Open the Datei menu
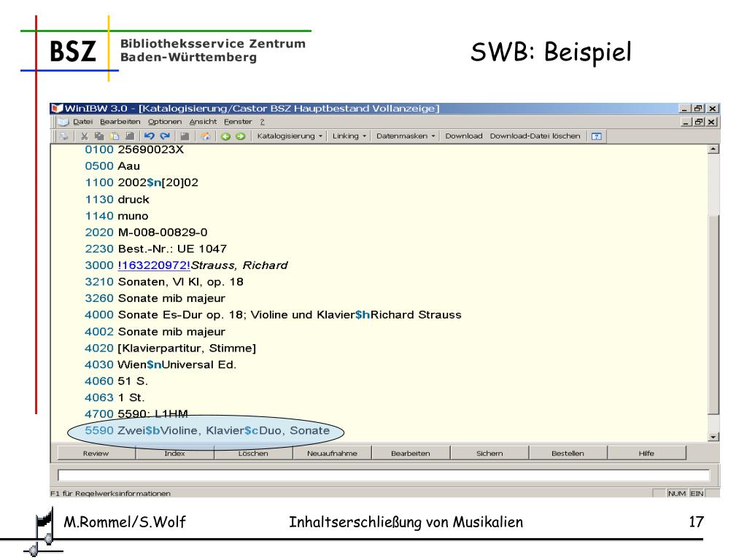This screenshot has width=747, height=560. point(83,122)
